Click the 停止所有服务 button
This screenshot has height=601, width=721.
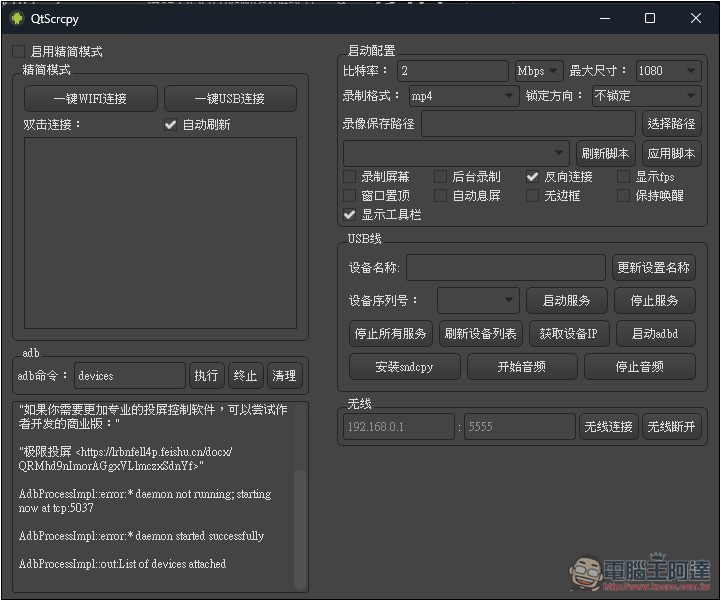click(x=391, y=333)
